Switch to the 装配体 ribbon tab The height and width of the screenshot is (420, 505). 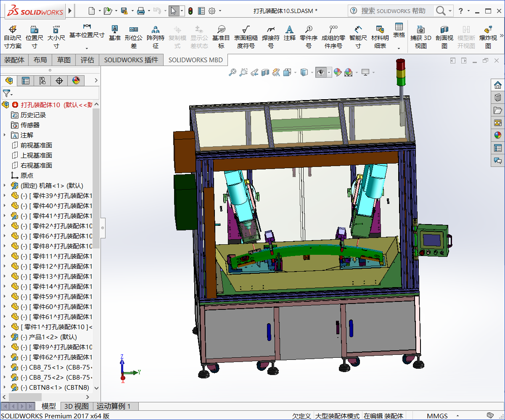[x=14, y=60]
